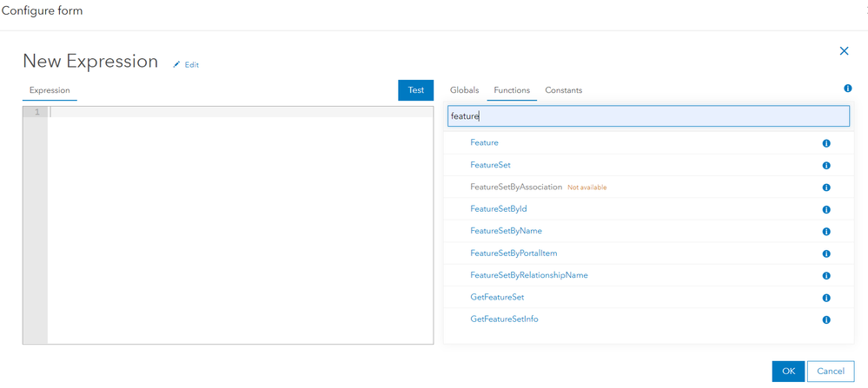
Task: Show info icon for FeatureSet function
Action: click(x=826, y=165)
